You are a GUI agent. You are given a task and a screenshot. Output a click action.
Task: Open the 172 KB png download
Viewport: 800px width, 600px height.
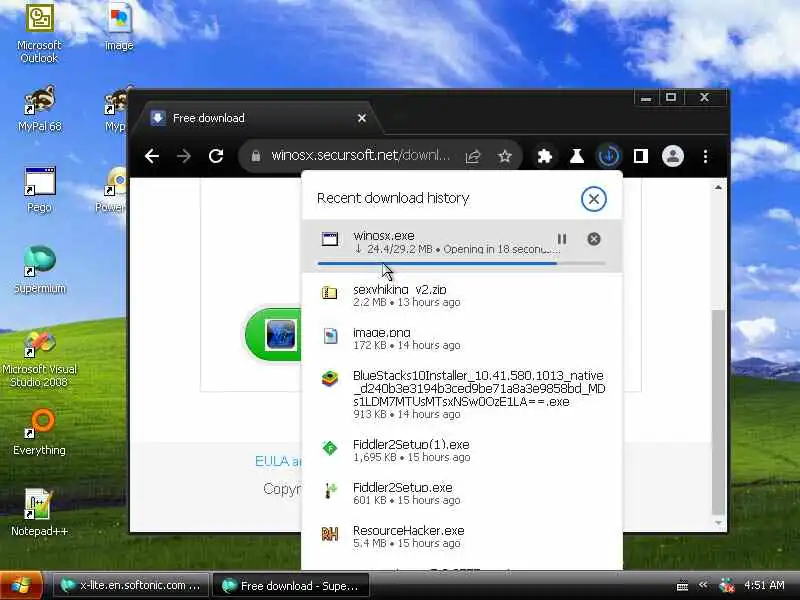pos(462,338)
